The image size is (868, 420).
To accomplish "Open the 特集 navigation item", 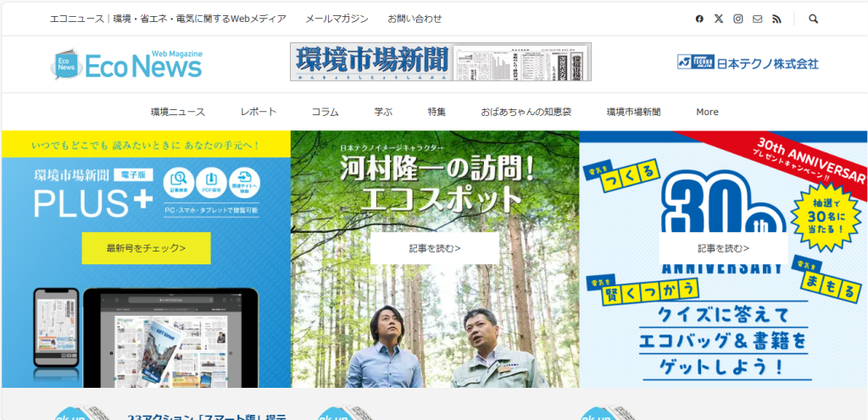I will click(x=437, y=112).
